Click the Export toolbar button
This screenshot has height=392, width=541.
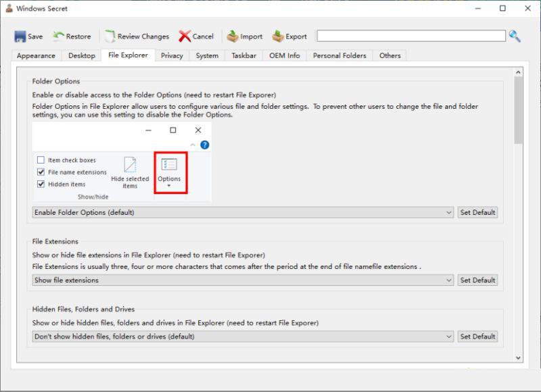coord(289,36)
